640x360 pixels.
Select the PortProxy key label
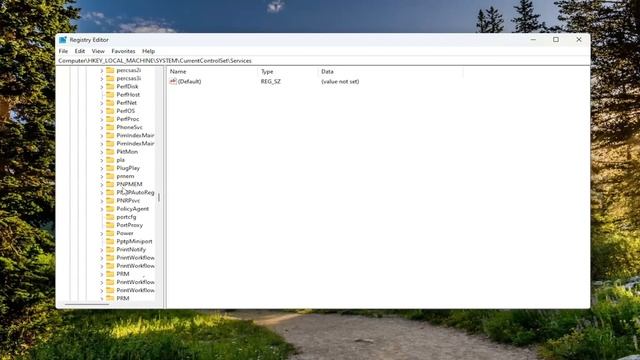[x=130, y=225]
